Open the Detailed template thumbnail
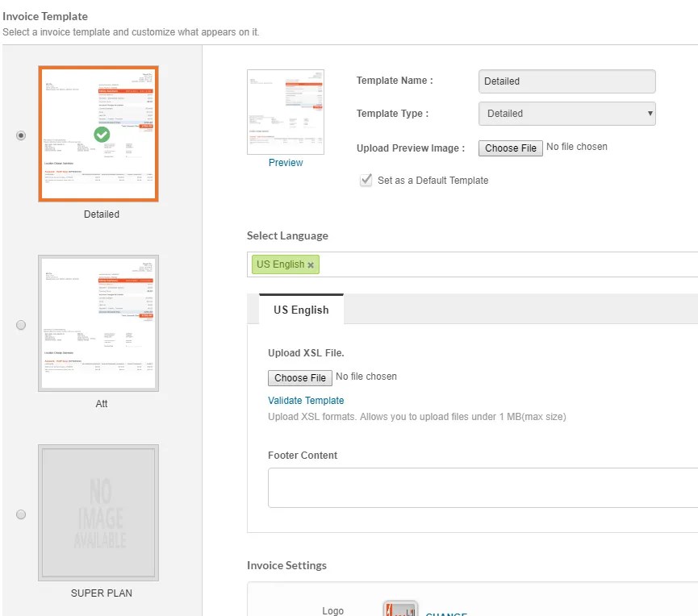Viewport: 698px width, 616px height. [98, 134]
